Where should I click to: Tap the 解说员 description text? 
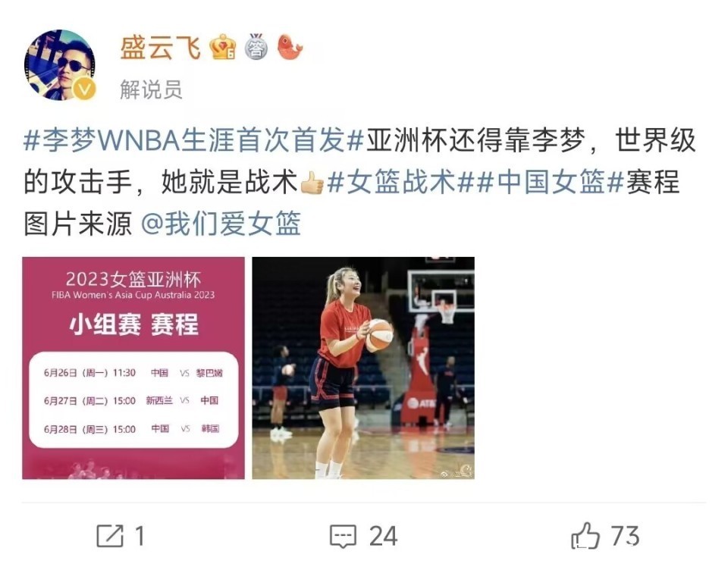point(151,89)
